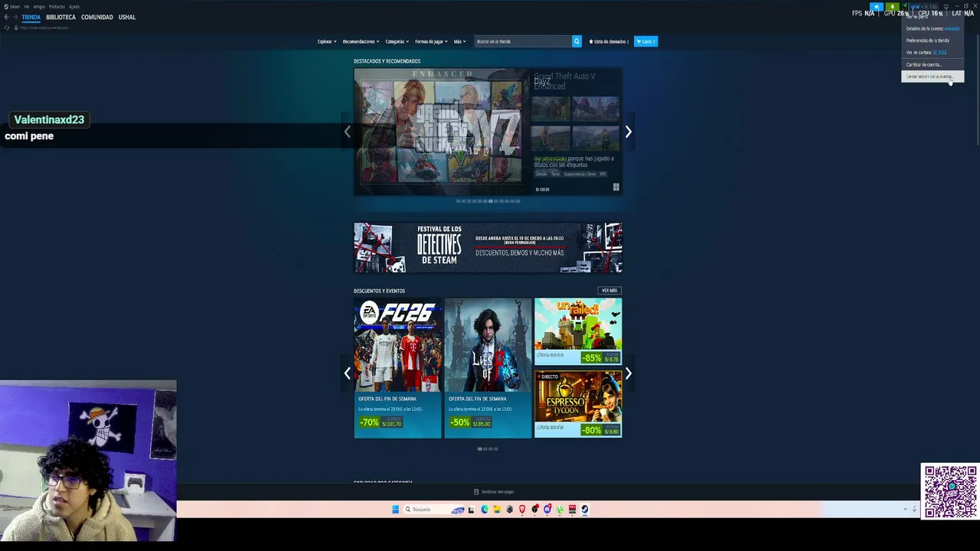Select first discounts carousel page dot
This screenshot has width=980, height=551.
480,449
